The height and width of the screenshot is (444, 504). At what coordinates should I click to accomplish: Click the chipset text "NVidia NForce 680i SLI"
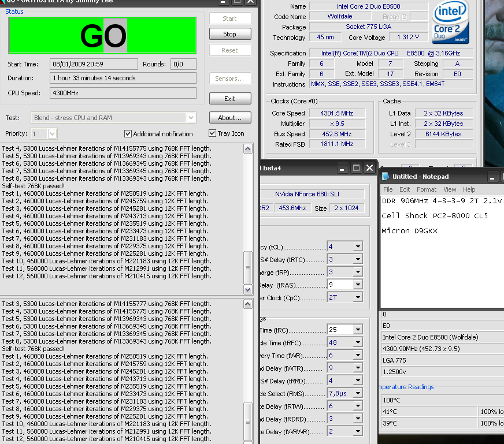point(307,194)
